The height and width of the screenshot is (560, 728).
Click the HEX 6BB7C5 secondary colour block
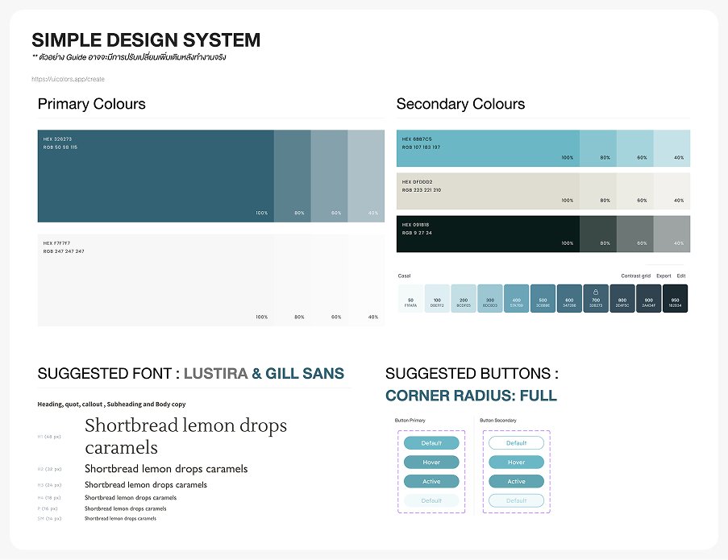(x=488, y=147)
